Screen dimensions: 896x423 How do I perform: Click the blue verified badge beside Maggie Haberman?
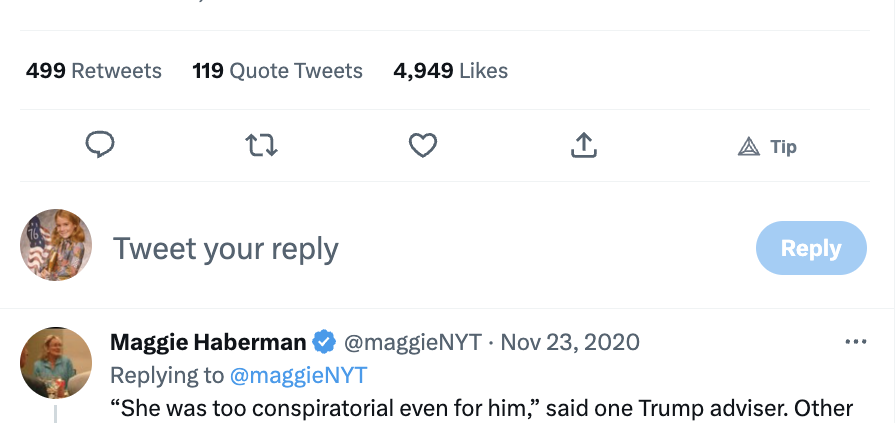[324, 343]
